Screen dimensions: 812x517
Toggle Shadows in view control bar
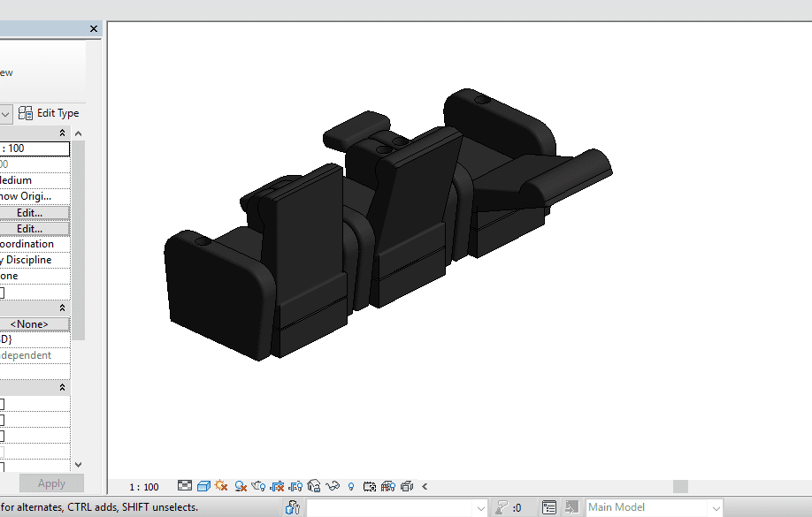click(x=240, y=486)
